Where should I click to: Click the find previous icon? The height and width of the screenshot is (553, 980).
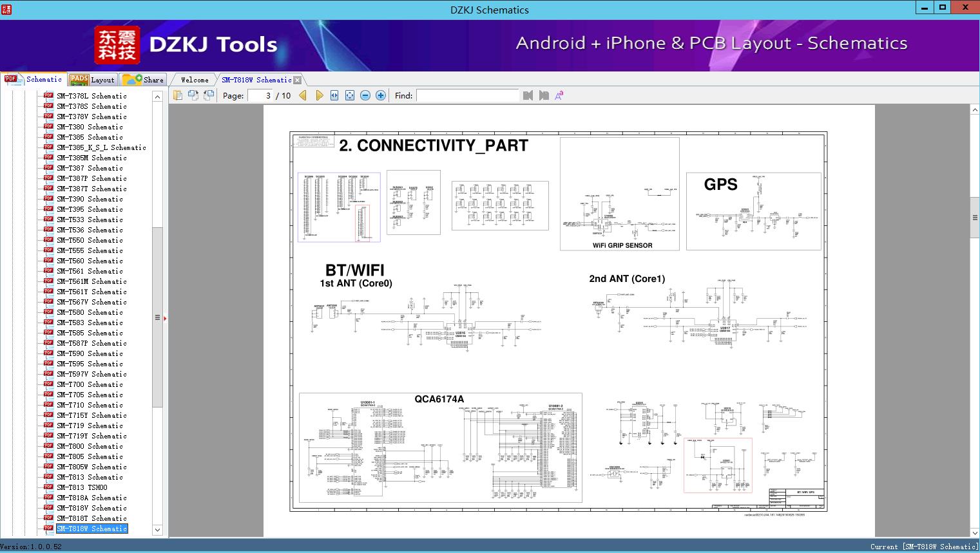[x=528, y=95]
